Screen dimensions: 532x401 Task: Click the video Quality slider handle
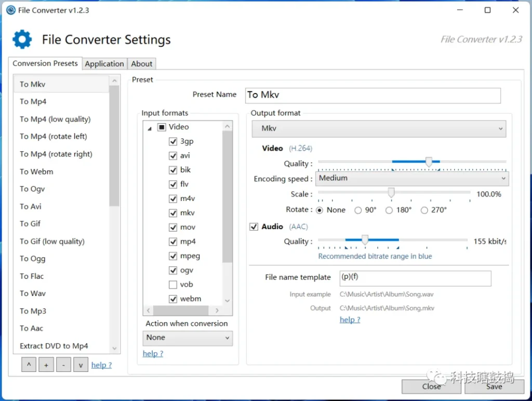pyautogui.click(x=429, y=162)
